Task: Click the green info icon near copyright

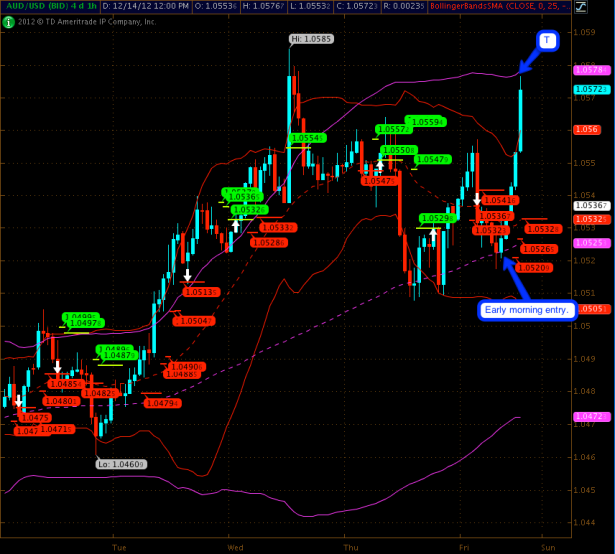Action: [x=8, y=20]
